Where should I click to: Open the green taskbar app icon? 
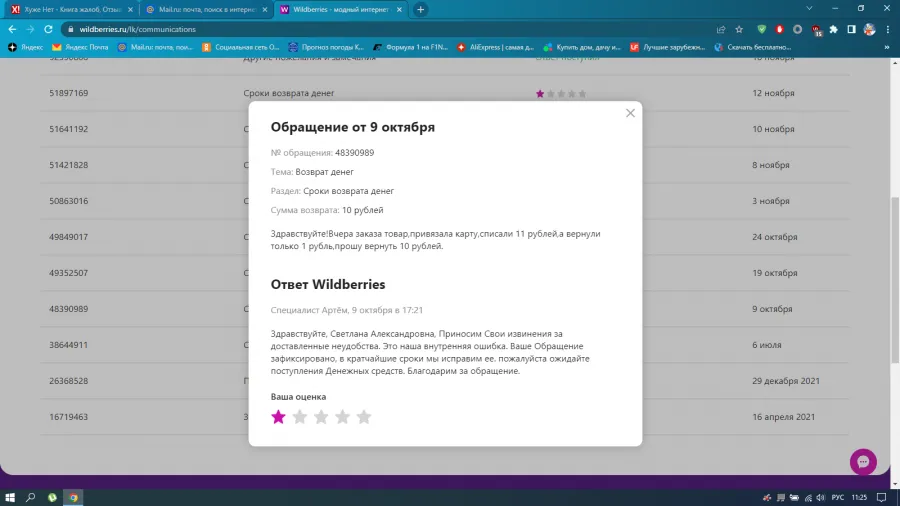coord(52,497)
